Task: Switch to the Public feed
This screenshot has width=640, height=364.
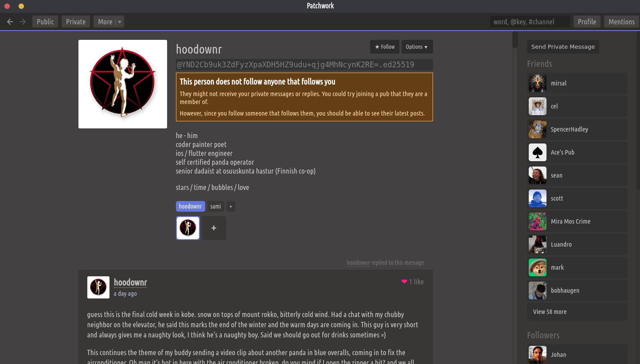Action: [x=45, y=22]
